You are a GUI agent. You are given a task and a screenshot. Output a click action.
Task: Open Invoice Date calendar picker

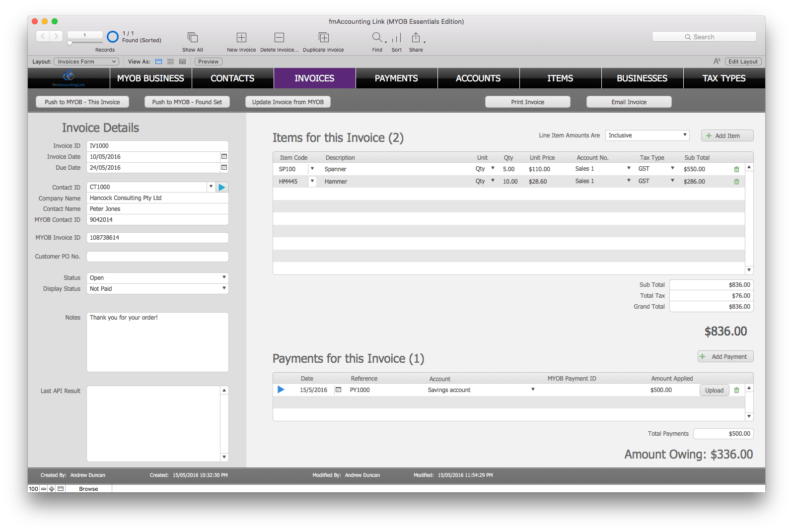[x=224, y=156]
